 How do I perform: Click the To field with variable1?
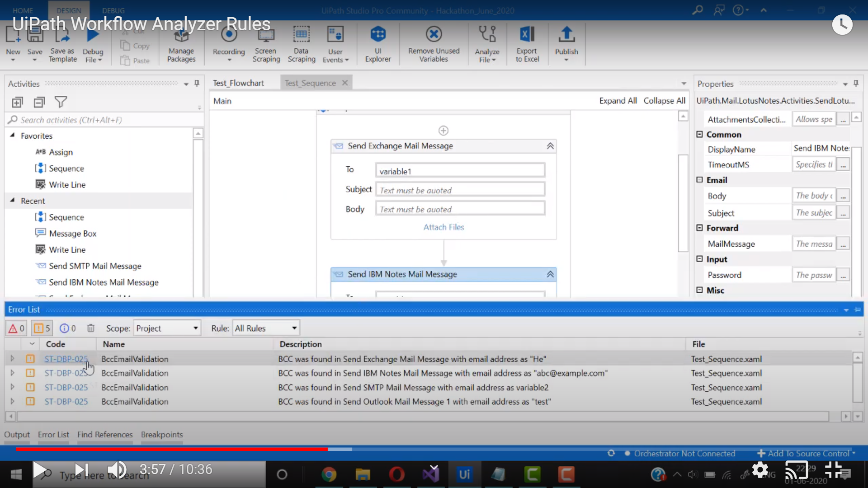tap(460, 171)
